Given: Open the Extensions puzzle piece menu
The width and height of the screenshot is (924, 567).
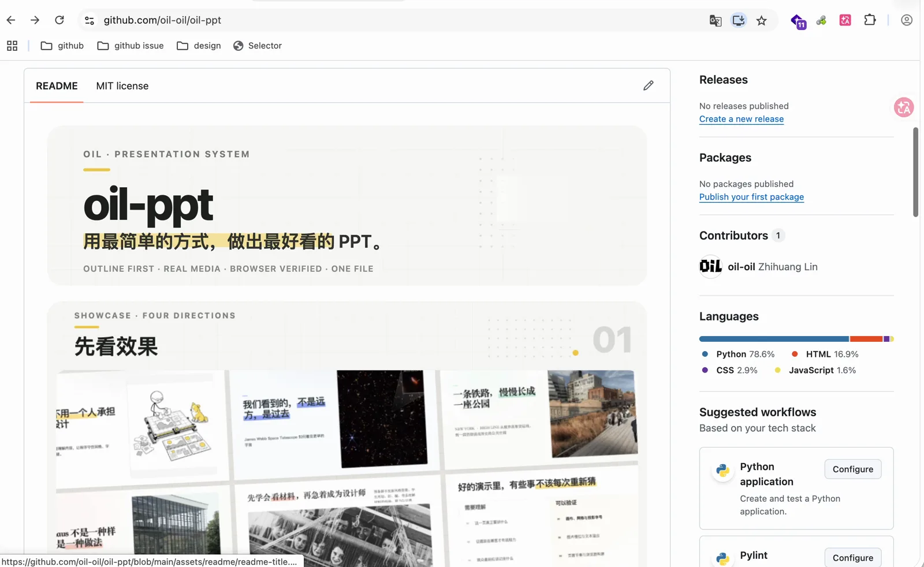Looking at the screenshot, I should [870, 20].
